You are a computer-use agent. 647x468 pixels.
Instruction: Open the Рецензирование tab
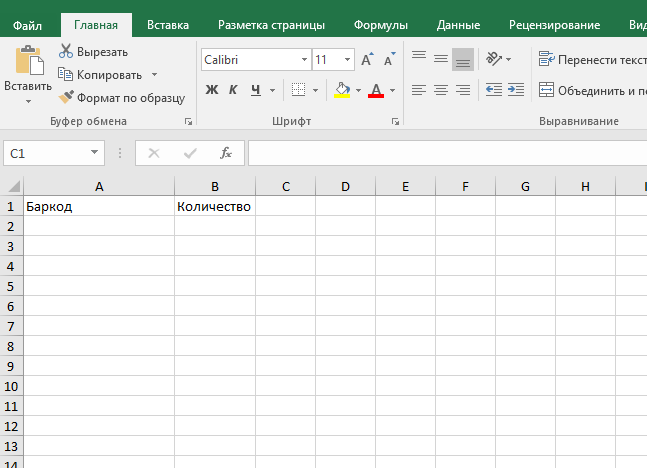pyautogui.click(x=554, y=25)
